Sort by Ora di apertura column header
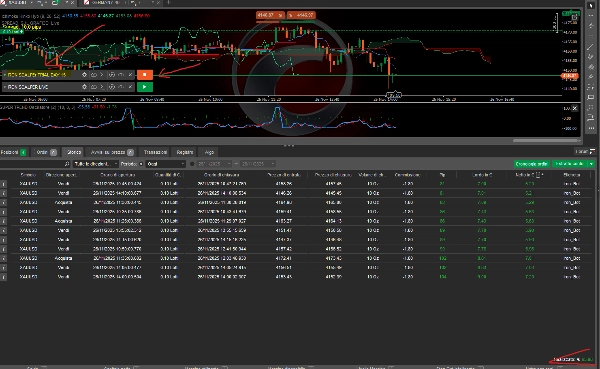 tap(118, 175)
